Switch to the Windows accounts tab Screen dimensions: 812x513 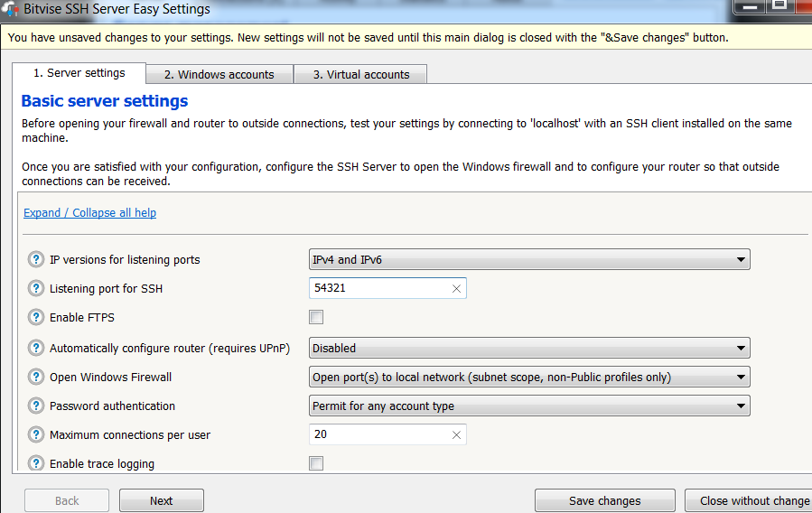click(x=219, y=75)
